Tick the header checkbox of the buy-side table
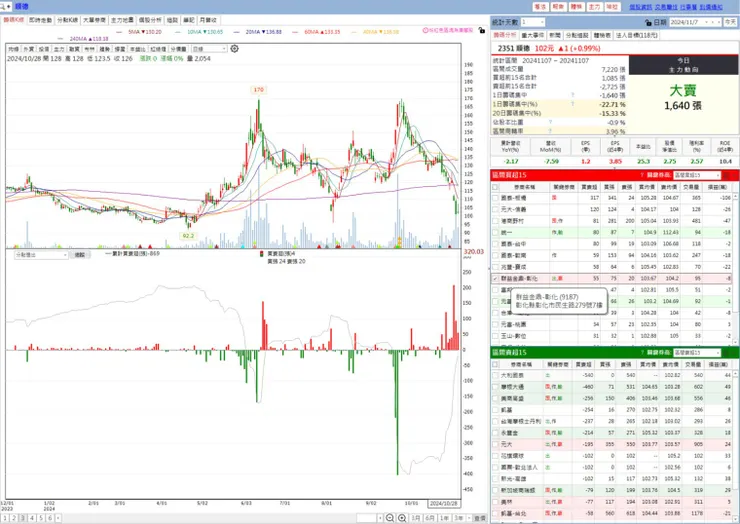 coord(495,187)
